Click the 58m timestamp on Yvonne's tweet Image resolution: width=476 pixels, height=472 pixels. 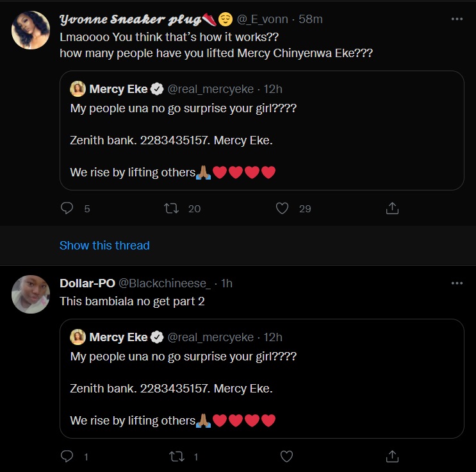(x=311, y=19)
